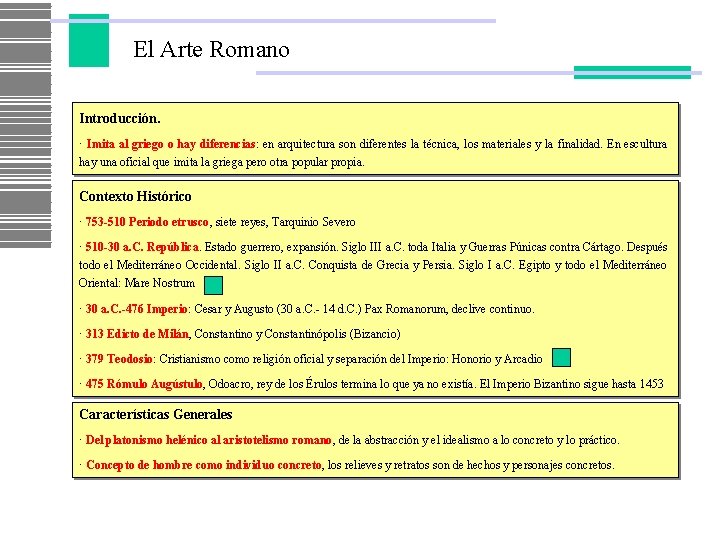Click the line hay una oficial que imita la griega

pyautogui.click(x=161, y=162)
